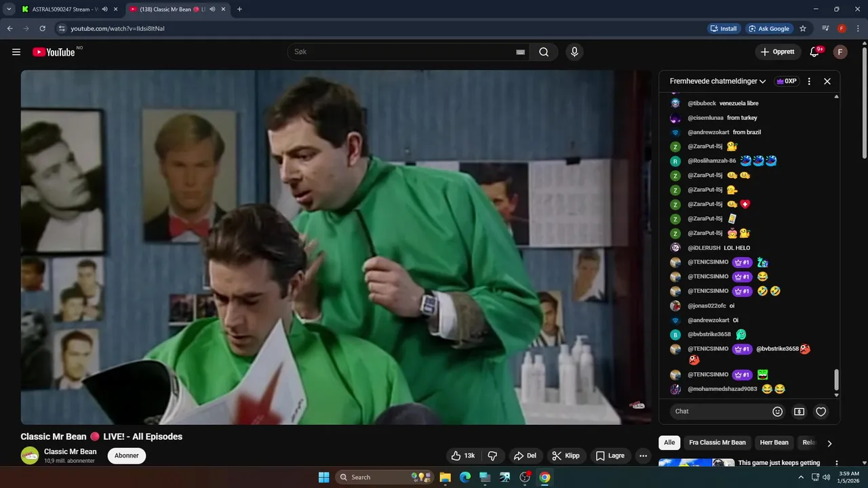The width and height of the screenshot is (868, 488).
Task: Send a heart reaction in chat
Action: point(821,411)
